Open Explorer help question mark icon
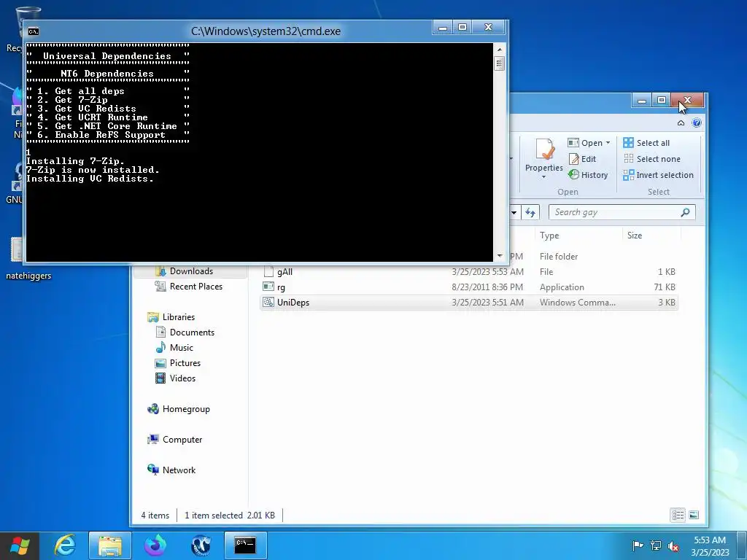The image size is (747, 560). point(696,122)
